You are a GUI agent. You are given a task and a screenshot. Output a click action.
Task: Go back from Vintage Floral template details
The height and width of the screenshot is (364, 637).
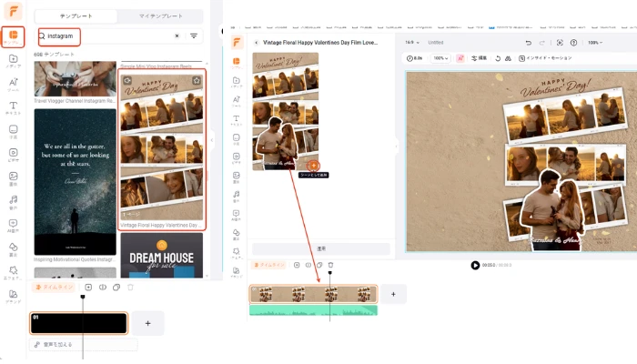point(256,43)
